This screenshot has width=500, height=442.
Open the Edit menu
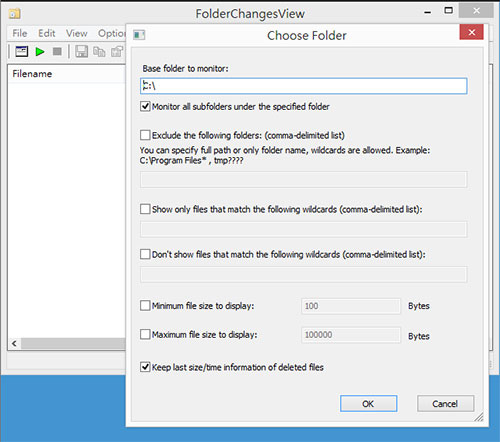pyautogui.click(x=46, y=33)
